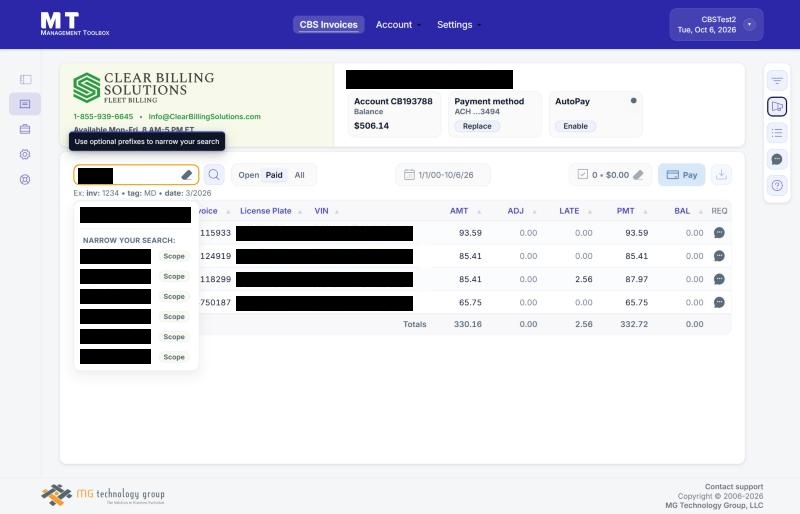Open the help question mark icon

pyautogui.click(x=777, y=186)
